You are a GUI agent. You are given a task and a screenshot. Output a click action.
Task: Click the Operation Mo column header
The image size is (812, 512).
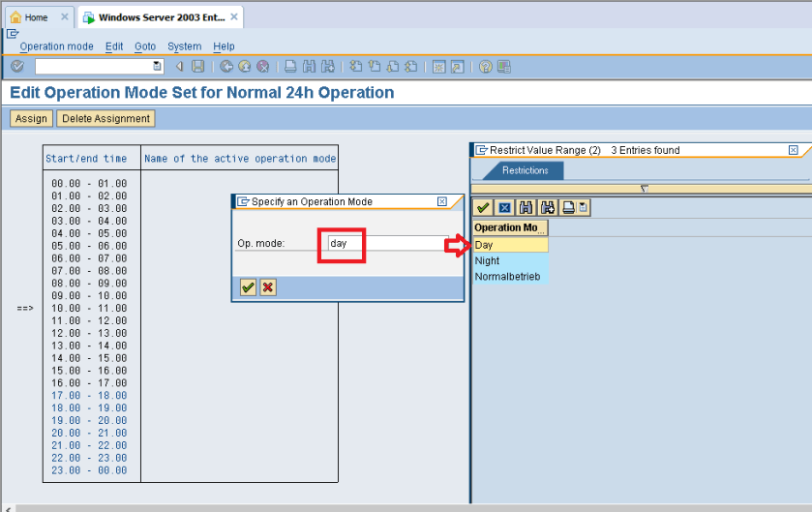(x=510, y=227)
